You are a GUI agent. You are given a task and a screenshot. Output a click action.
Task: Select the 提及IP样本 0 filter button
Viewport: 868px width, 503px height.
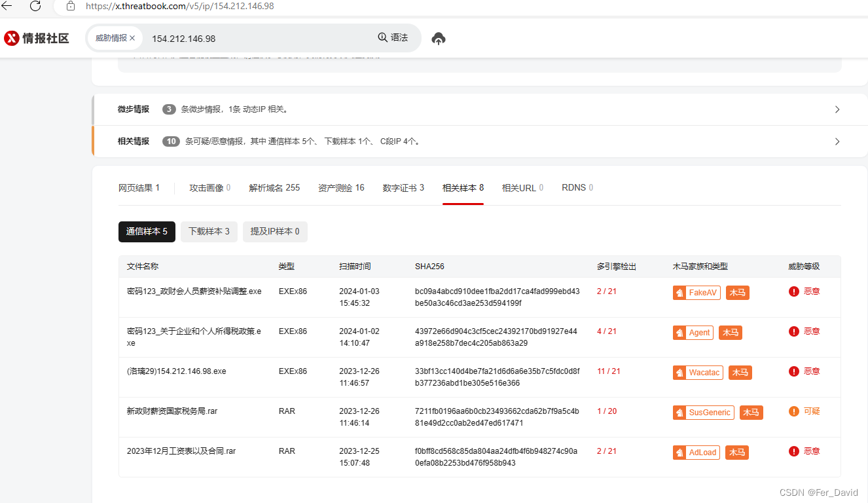point(275,231)
